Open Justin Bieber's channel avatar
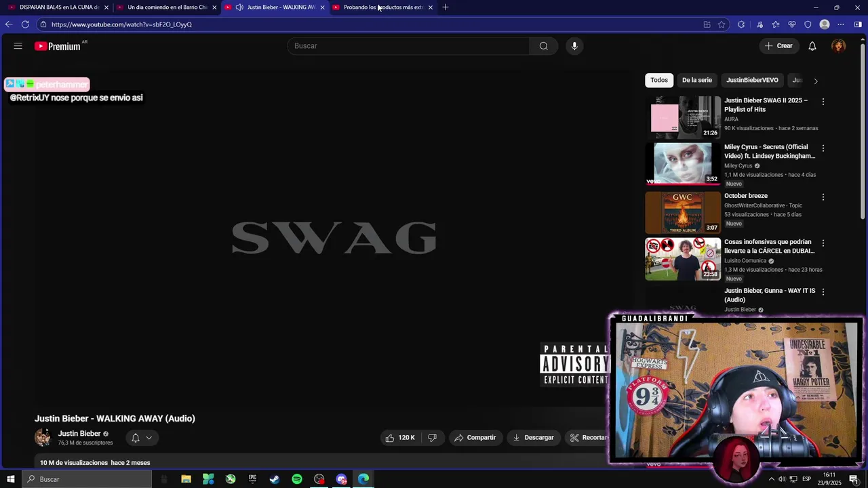Screen dimensions: 868x488 [43, 438]
